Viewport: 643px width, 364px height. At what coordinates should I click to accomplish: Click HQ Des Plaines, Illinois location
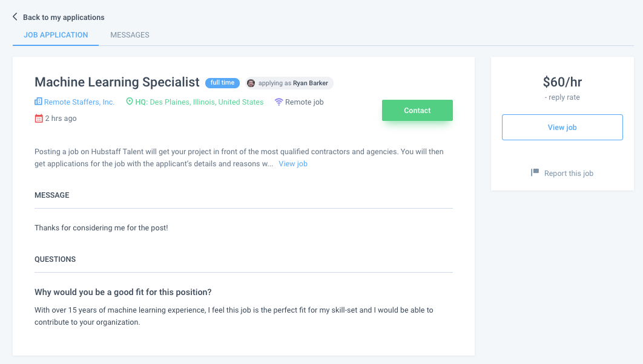199,102
